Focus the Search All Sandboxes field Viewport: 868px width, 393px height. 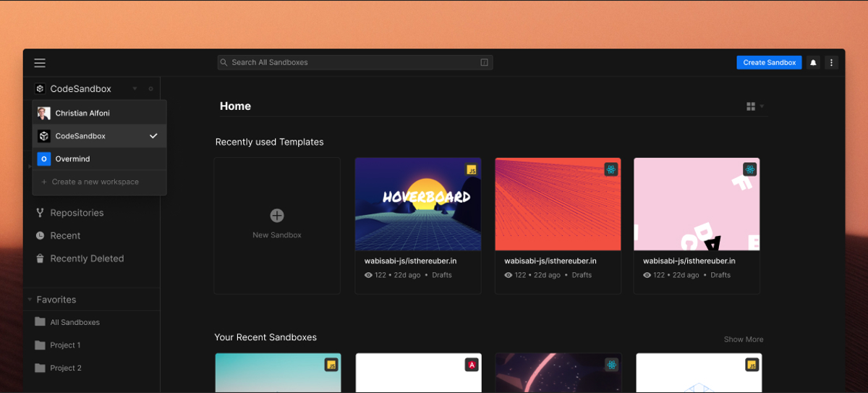pyautogui.click(x=355, y=62)
